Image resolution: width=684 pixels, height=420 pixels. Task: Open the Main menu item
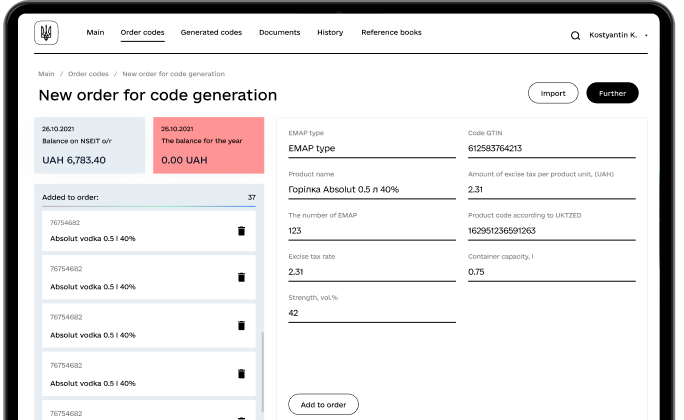[95, 32]
